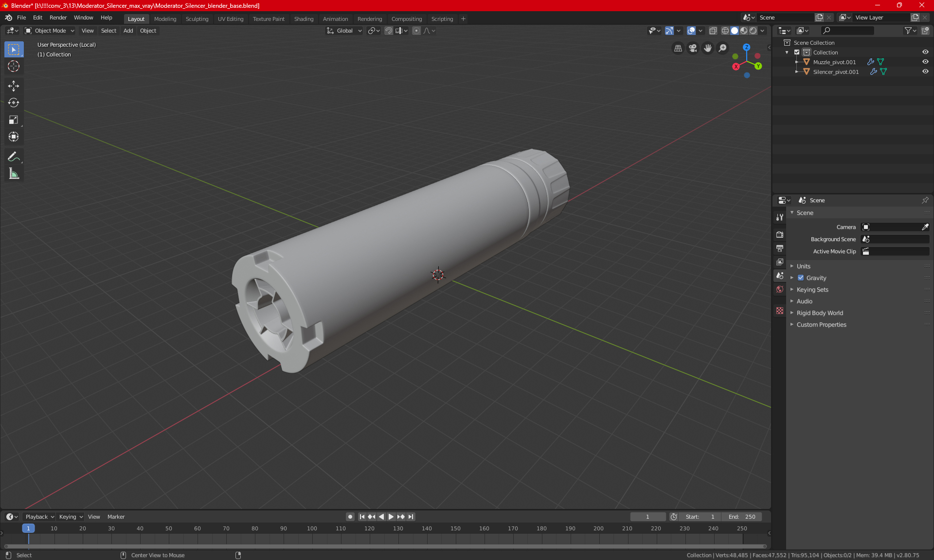Click modifier wrench icon on Muzzle_pivot.001
This screenshot has width=934, height=560.
pyautogui.click(x=871, y=62)
